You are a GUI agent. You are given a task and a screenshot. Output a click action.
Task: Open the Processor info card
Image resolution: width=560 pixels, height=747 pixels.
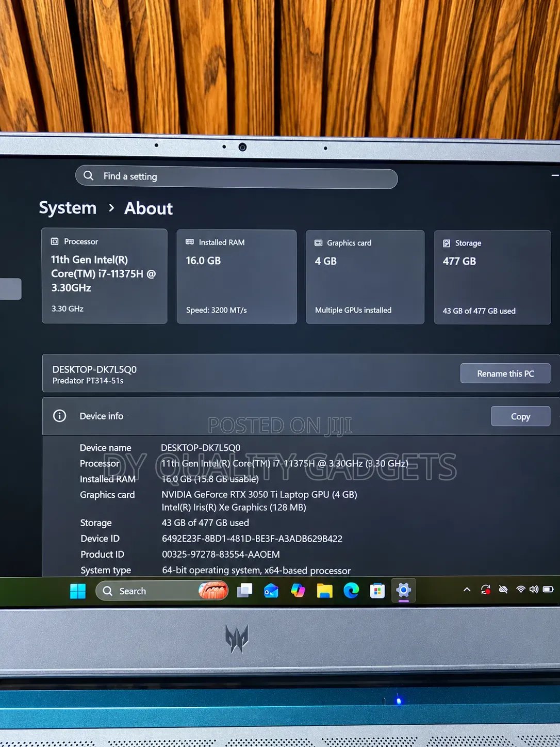tap(104, 276)
